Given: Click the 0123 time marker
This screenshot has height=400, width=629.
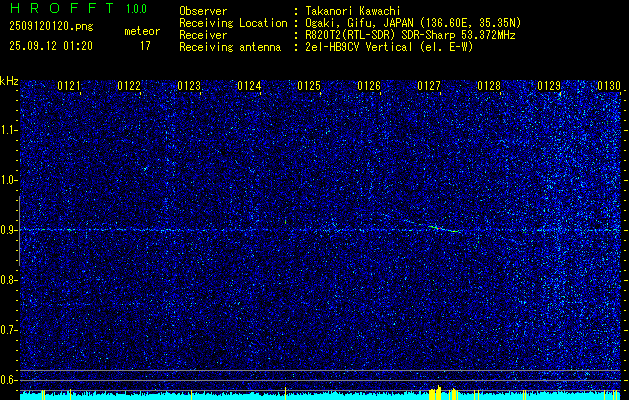Looking at the screenshot, I should [x=189, y=86].
